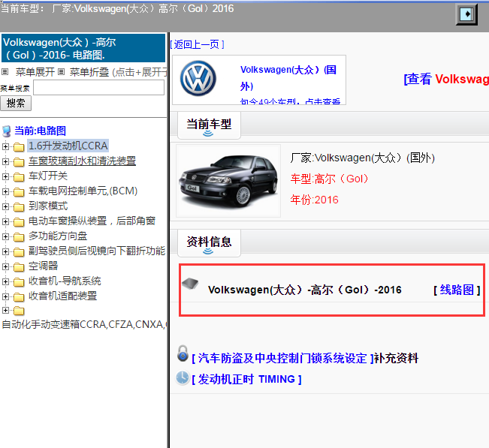Expand the 副驾驶员侧后视镜向下翻折功能 node
The image size is (489, 448).
click(5, 251)
